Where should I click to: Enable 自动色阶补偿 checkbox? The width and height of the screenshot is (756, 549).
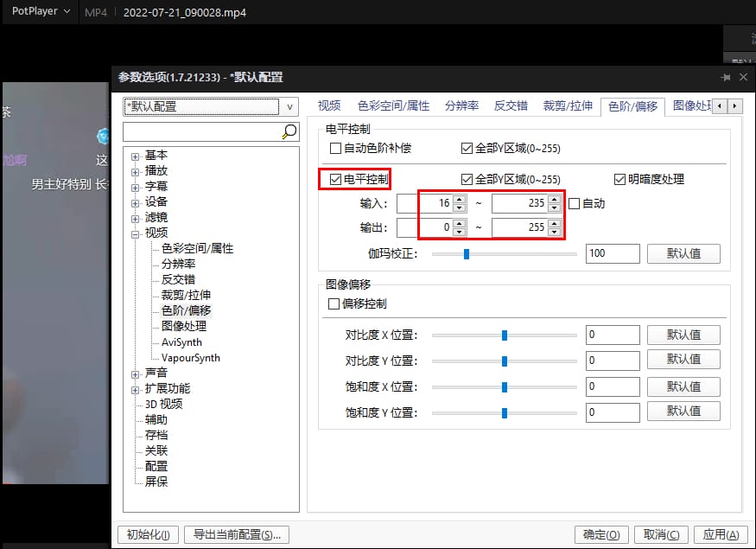[336, 149]
